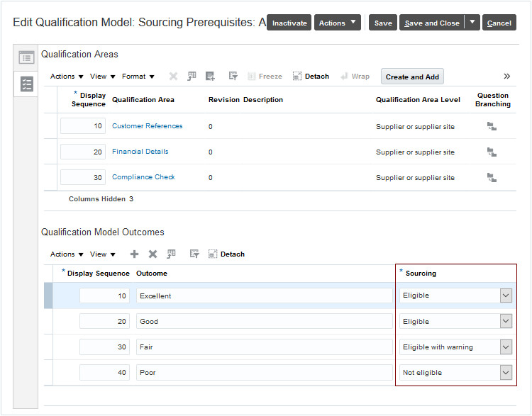Open the Financial Details link
532x416 pixels.
point(140,152)
